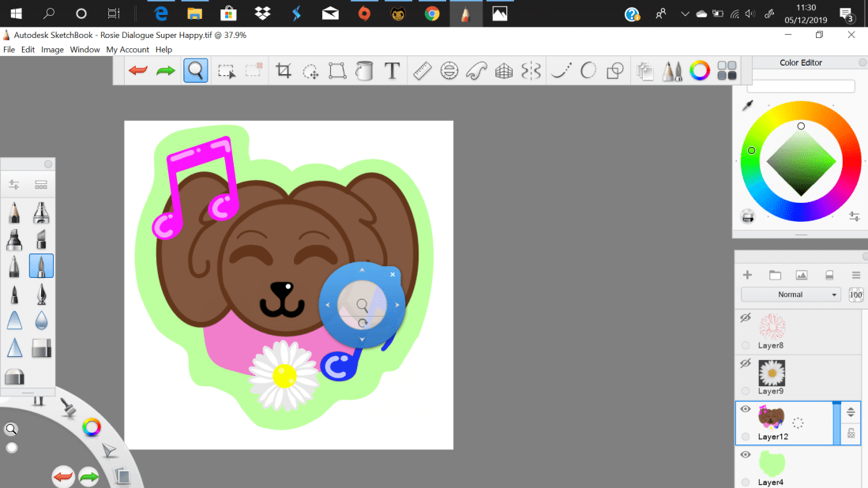Pick the pencil brush in the brush palette

point(14,213)
